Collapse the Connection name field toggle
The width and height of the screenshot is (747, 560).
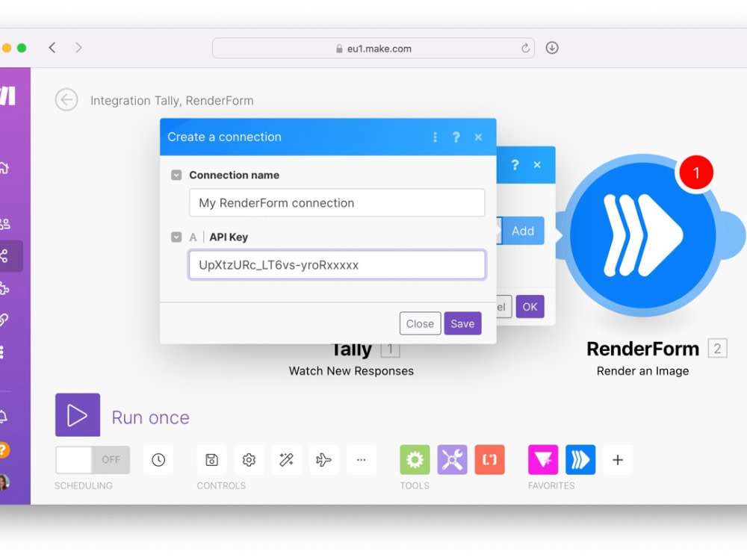[x=176, y=175]
